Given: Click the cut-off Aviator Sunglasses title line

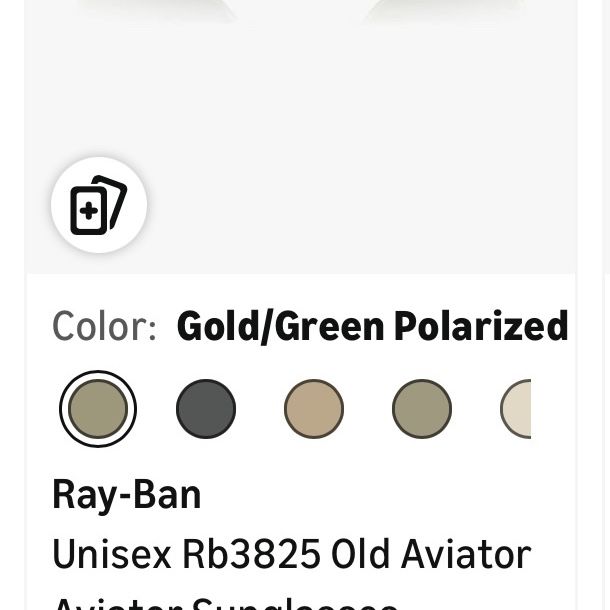Looking at the screenshot, I should [225, 603].
